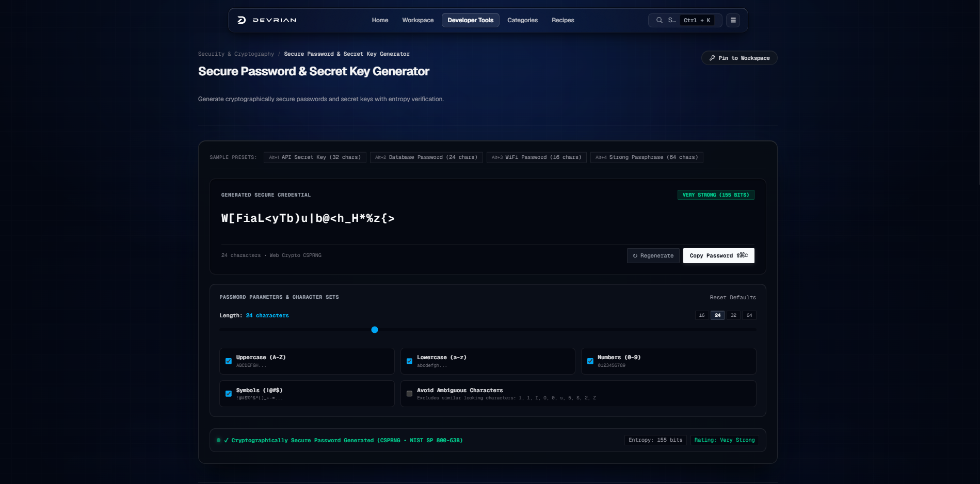Uncheck the Symbols character set

click(x=229, y=394)
